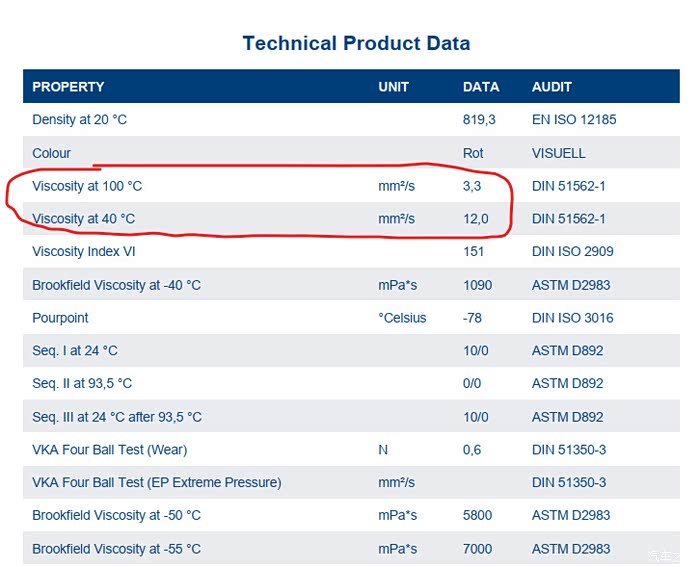
Task: Select the Viscosity at 100 °C label
Action: 87,186
